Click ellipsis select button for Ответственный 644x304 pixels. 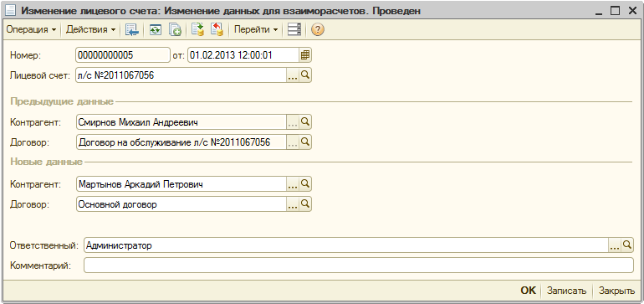click(x=615, y=245)
